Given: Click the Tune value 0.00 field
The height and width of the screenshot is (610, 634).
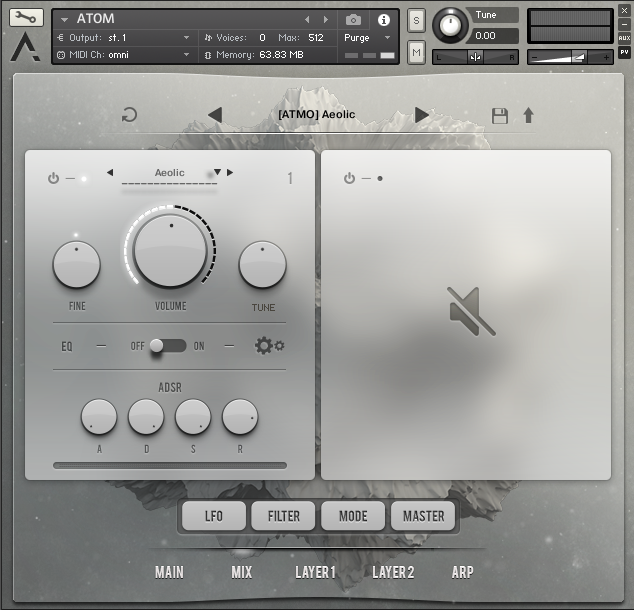Looking at the screenshot, I should click(x=492, y=36).
